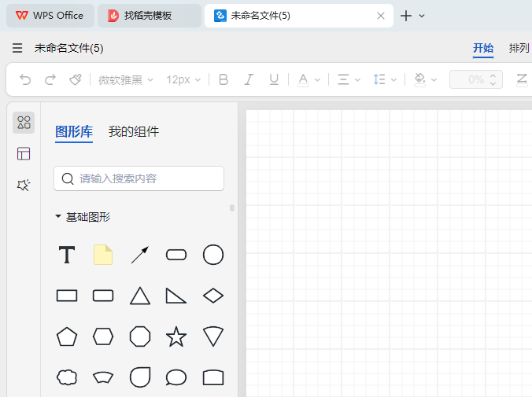Select the rounded rectangle shape
The width and height of the screenshot is (532, 397).
click(x=103, y=296)
